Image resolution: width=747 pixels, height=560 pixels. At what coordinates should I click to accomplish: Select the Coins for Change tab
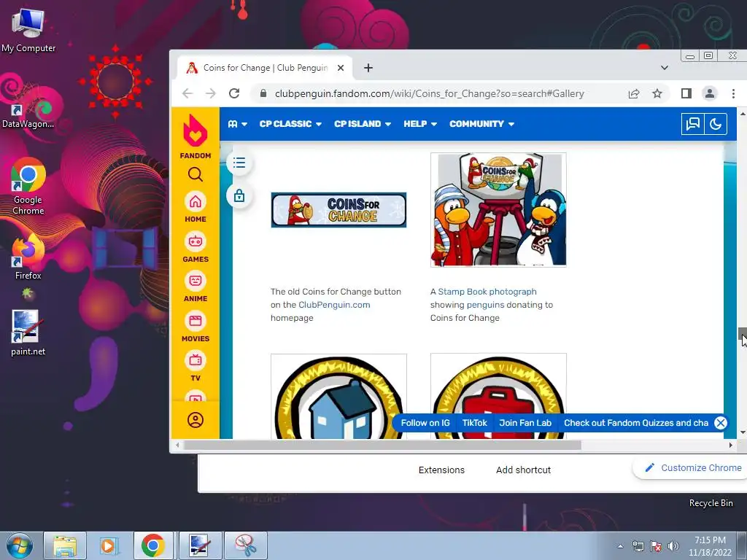[265, 68]
